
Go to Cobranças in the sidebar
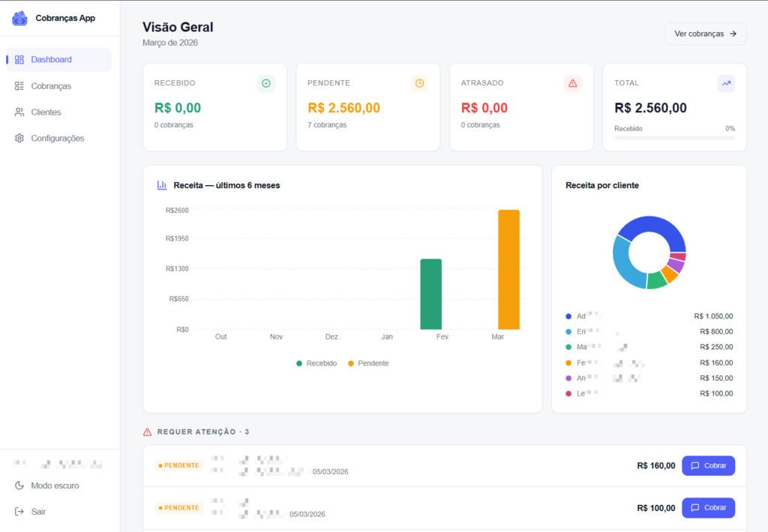click(51, 86)
